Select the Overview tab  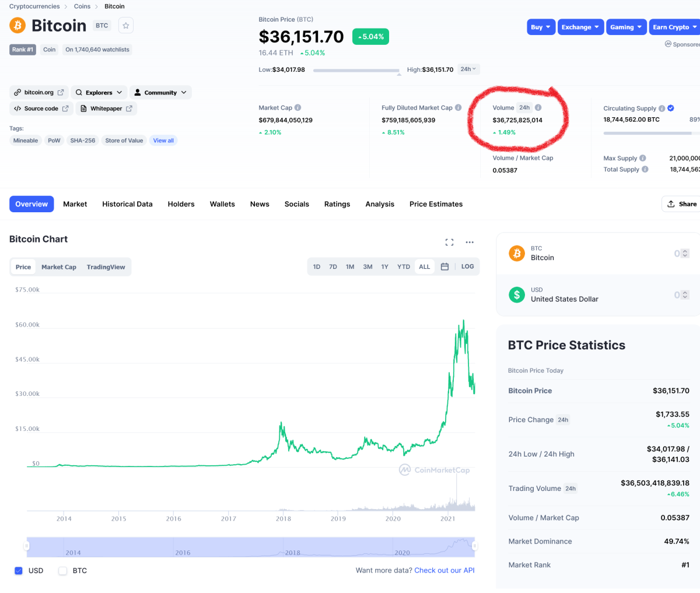pos(32,204)
